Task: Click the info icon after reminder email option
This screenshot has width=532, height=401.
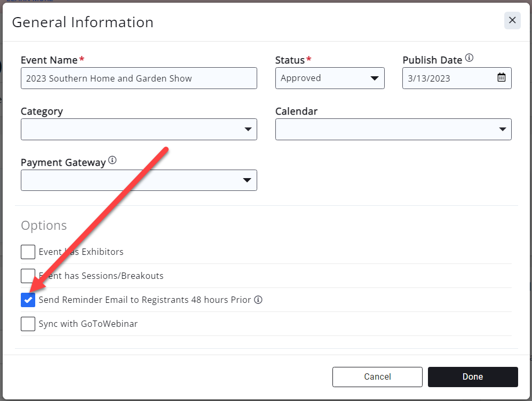Action: click(x=258, y=300)
